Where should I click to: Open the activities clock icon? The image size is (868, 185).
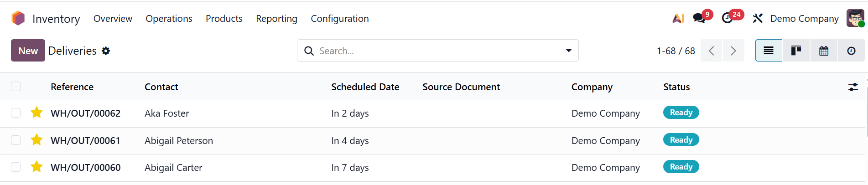click(727, 18)
